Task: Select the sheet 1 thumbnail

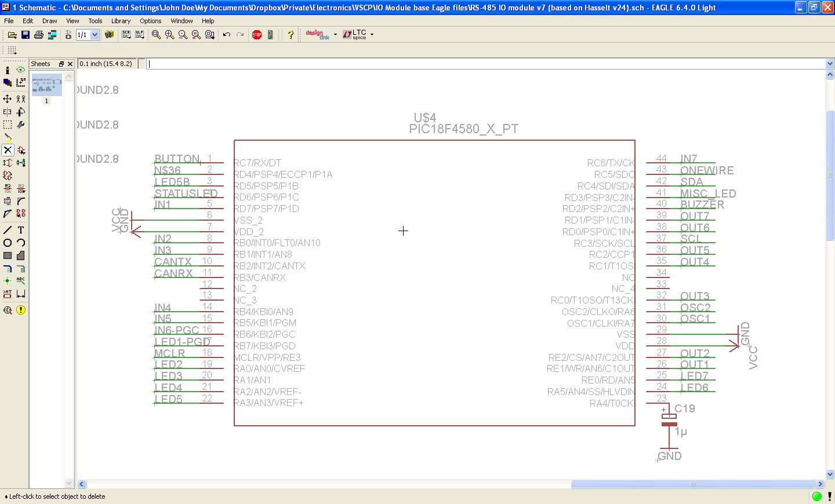Action: (46, 85)
